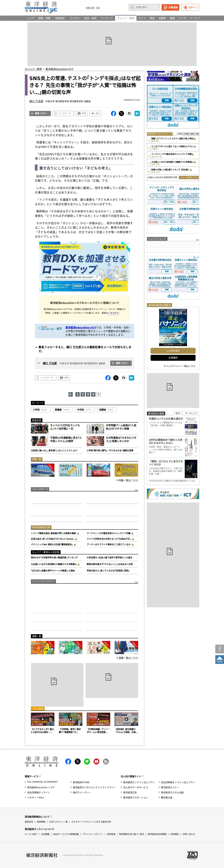Screen dimensions: 224x868
Task: Click 印刷 below the headline
Action: [82, 113]
